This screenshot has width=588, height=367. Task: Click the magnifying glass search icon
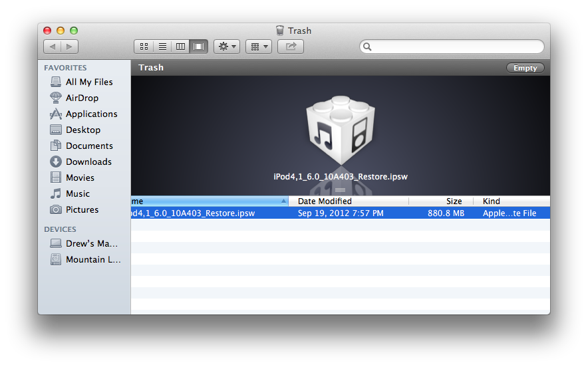(367, 47)
